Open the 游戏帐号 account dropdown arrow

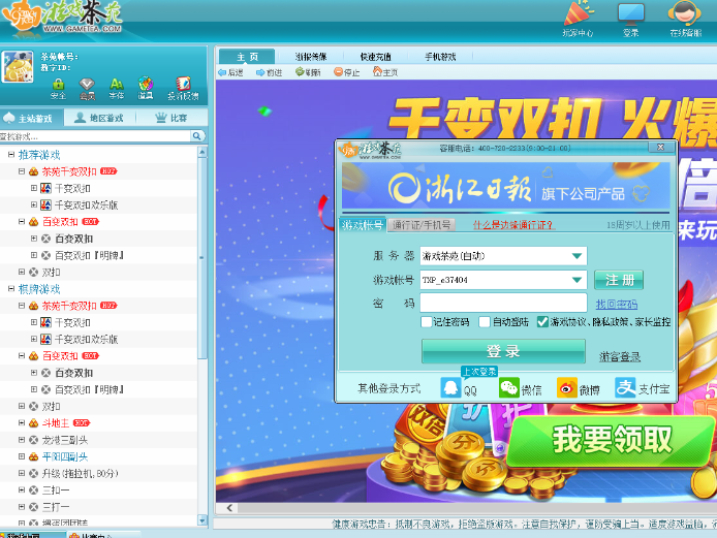tap(577, 280)
